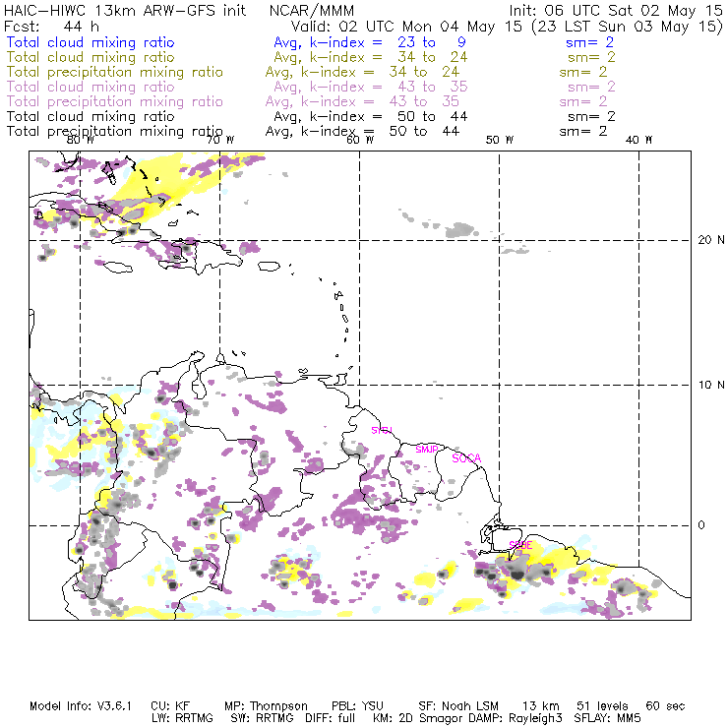Click the blue 'Total cloud mixing ratio' legend line
The image size is (728, 728).
pyautogui.click(x=91, y=42)
